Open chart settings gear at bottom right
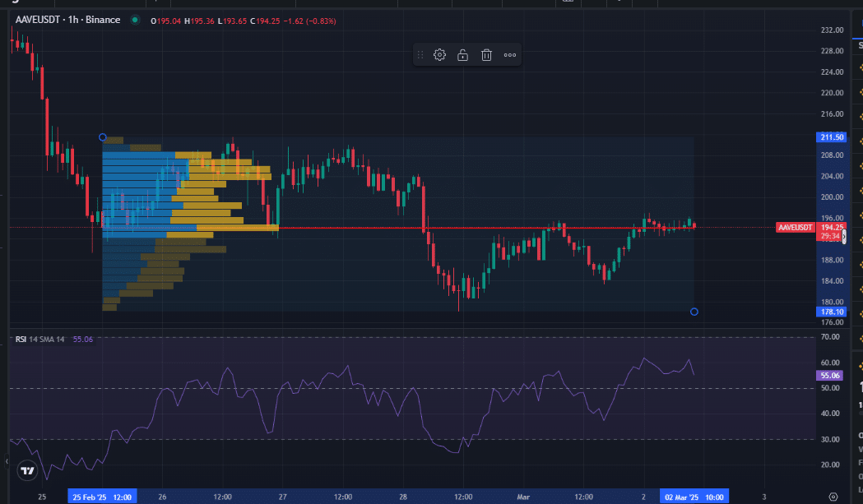This screenshot has height=504, width=863. [x=833, y=497]
